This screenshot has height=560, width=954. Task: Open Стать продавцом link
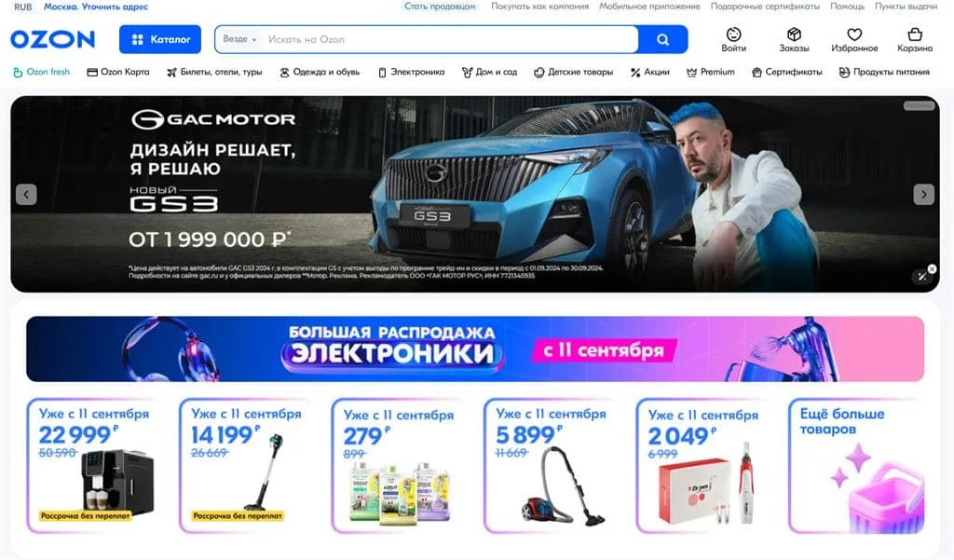coord(440,7)
